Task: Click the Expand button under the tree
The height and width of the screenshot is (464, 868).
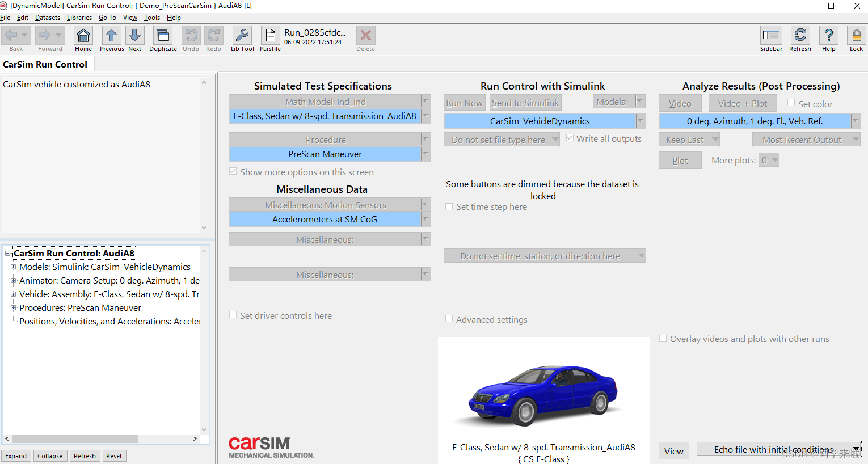Action: pyautogui.click(x=16, y=456)
